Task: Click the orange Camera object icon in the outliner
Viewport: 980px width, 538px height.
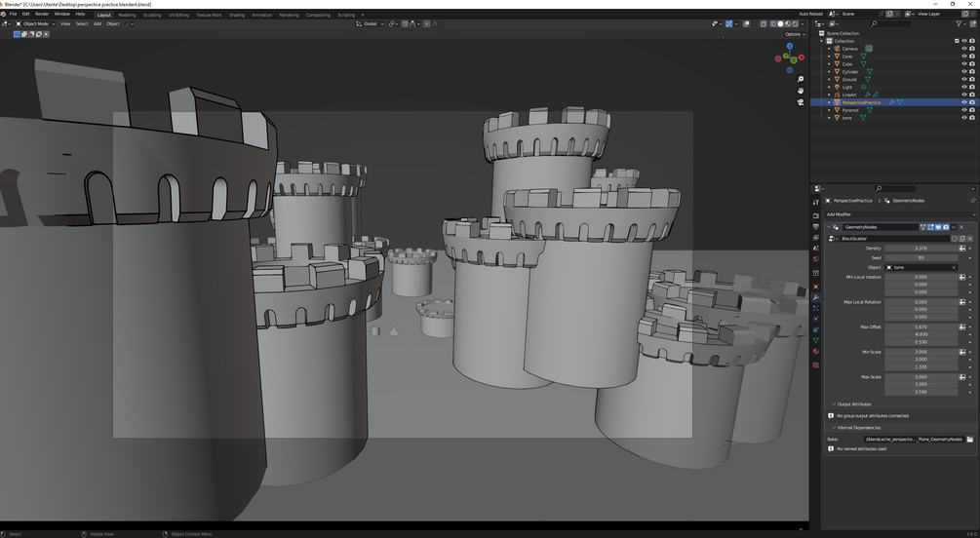Action: [x=837, y=49]
